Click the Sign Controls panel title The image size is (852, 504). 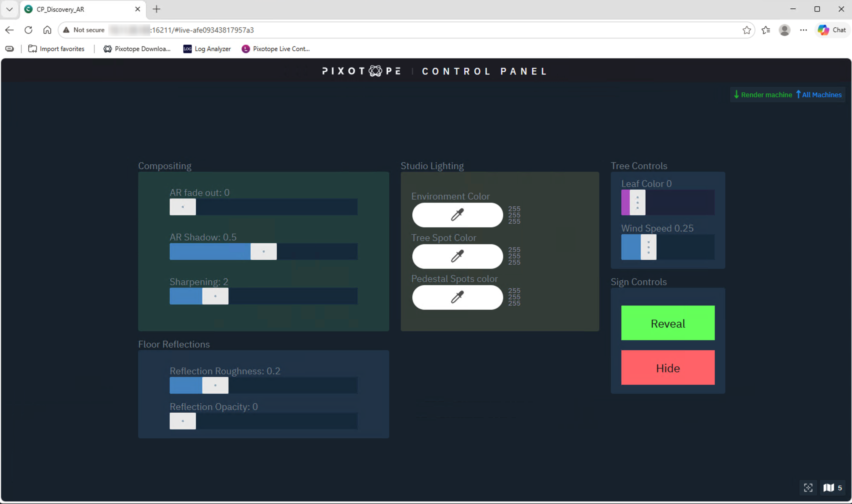639,282
